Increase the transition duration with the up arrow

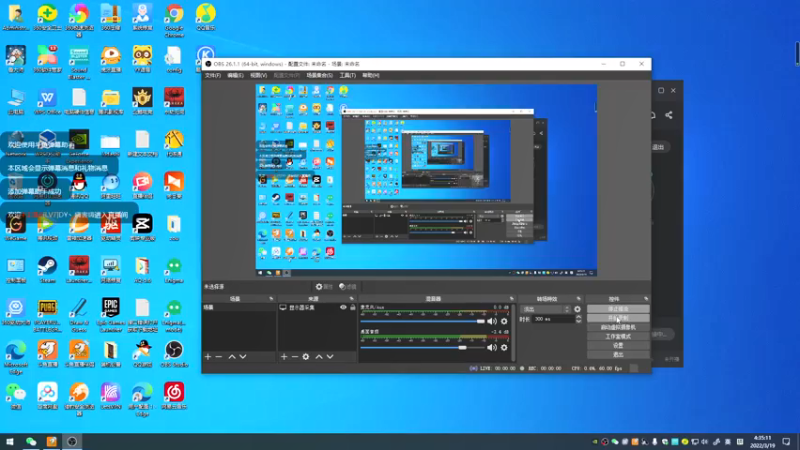click(578, 317)
